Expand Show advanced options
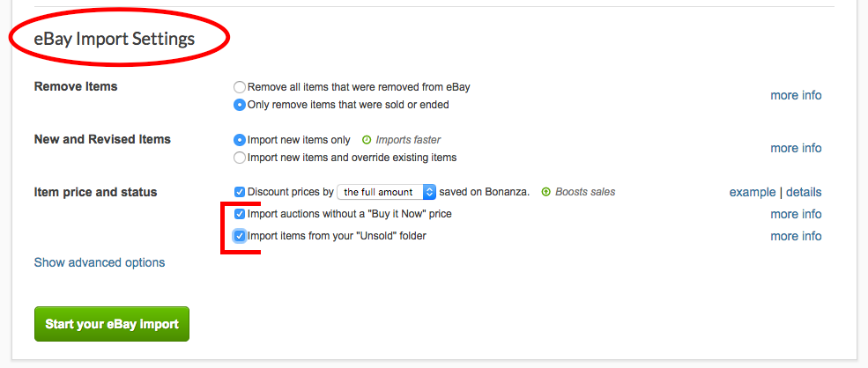 point(100,262)
